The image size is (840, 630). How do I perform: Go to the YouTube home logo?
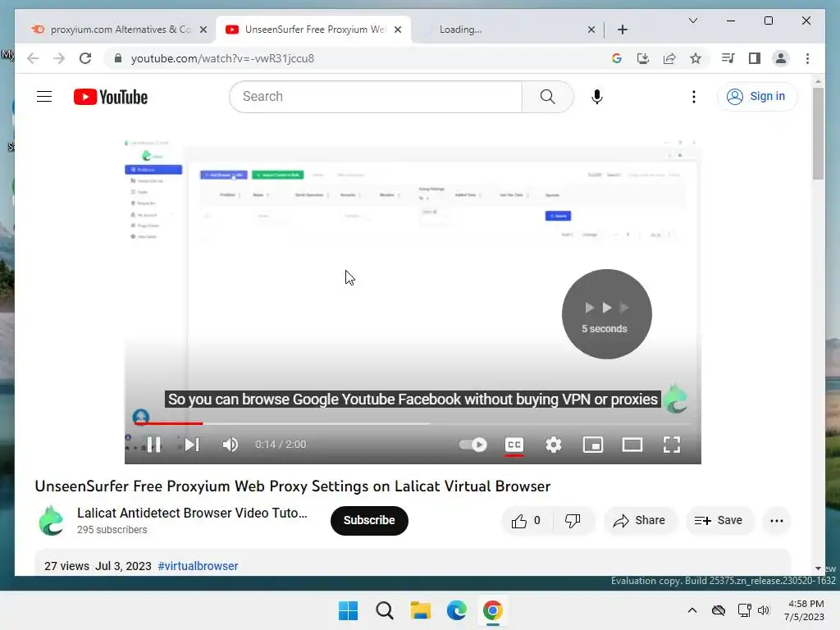click(x=111, y=97)
